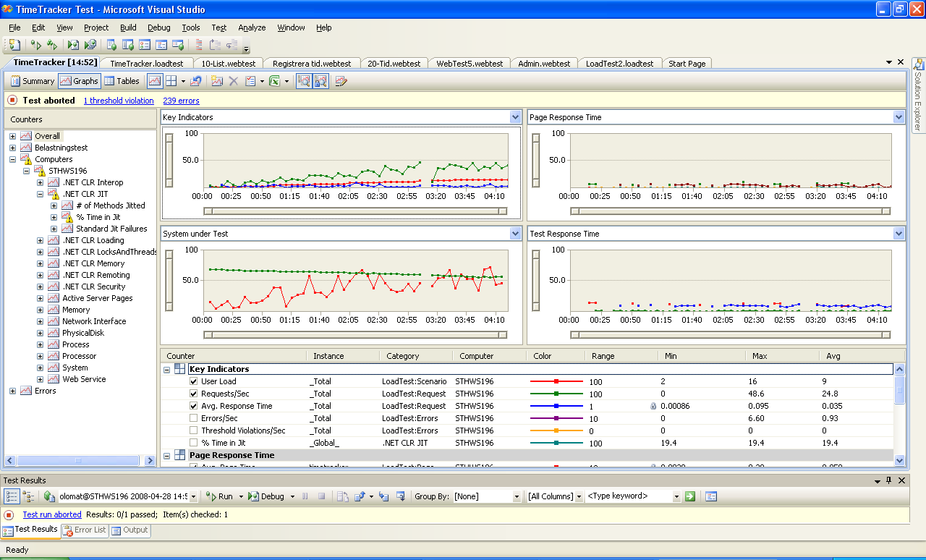Check the % Time in Jit counter

click(193, 443)
